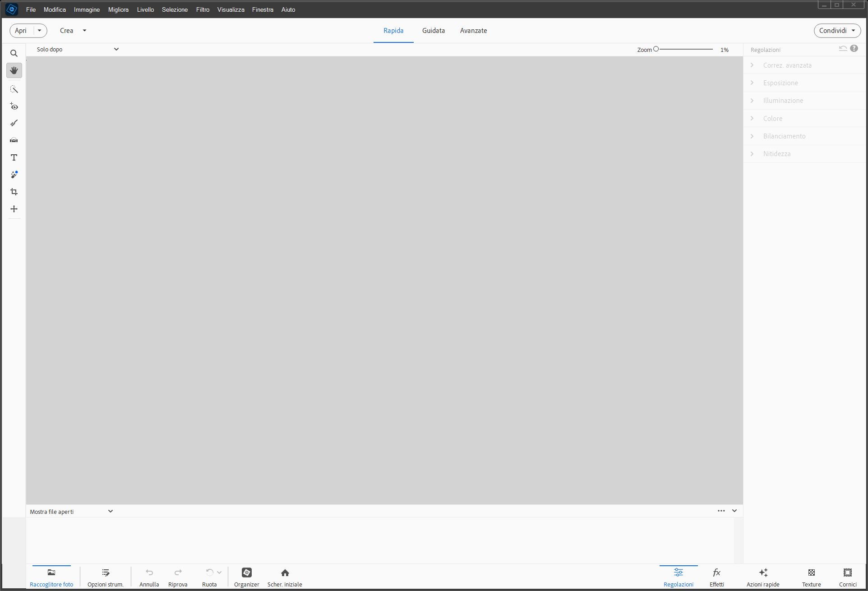Click the Zoom slider handle

tap(656, 49)
